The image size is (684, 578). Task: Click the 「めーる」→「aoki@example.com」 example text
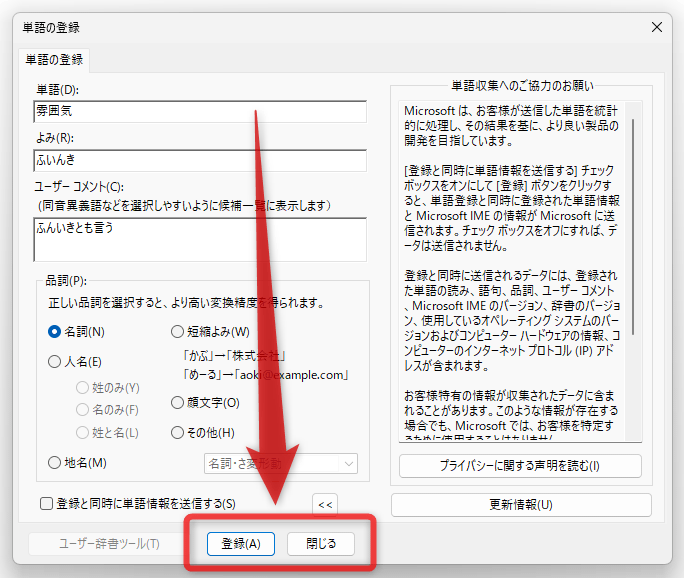point(266,375)
